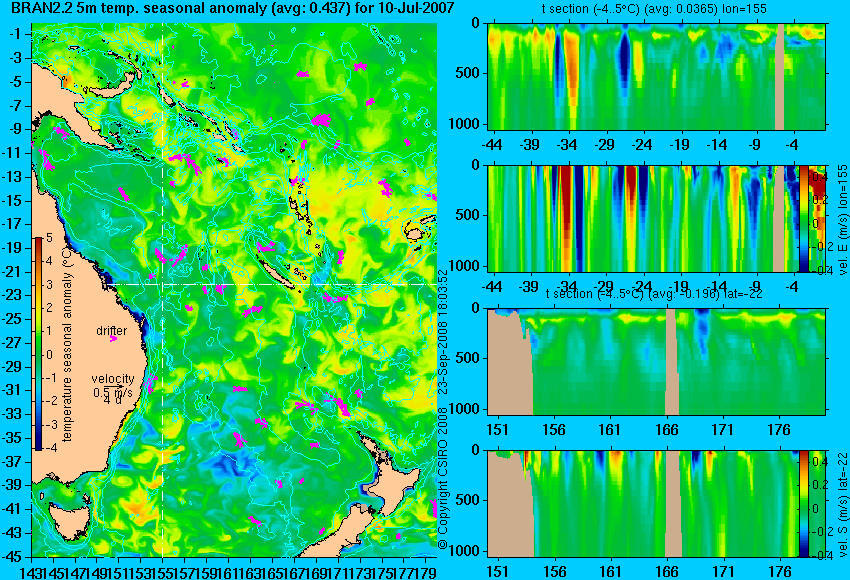Click the temperature section plot for lat=-22
Viewport: 850px width, 580px height.
656,362
